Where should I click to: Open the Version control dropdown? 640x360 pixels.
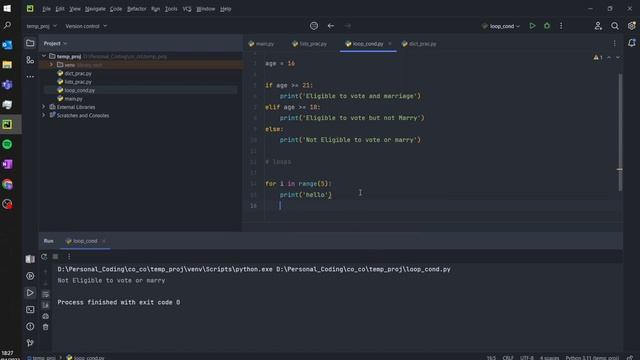click(86, 26)
